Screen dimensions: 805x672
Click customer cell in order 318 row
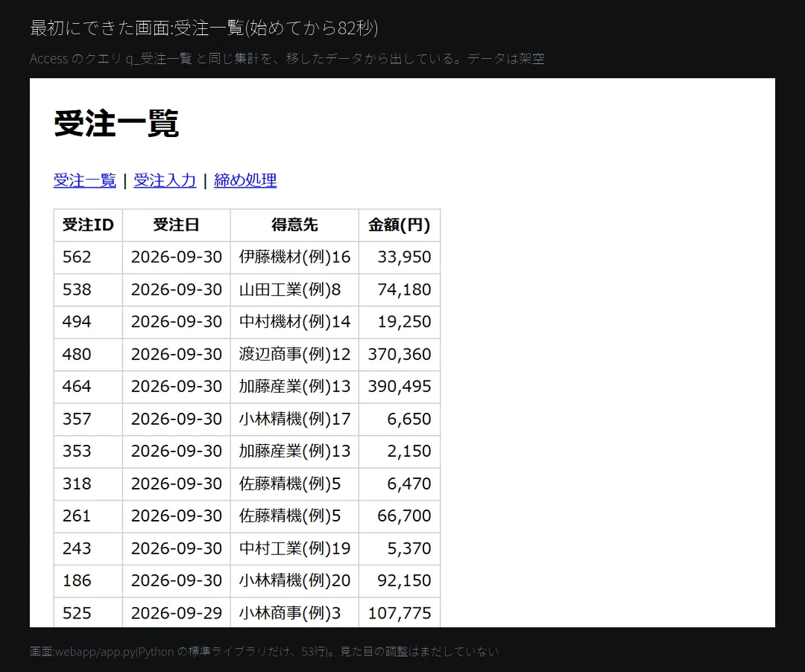click(x=294, y=484)
